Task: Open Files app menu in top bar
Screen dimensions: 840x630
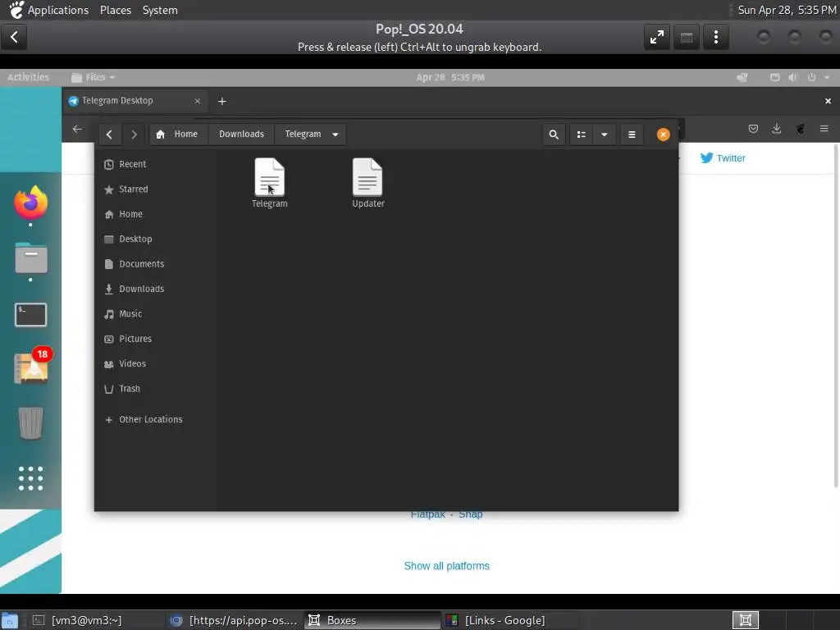Action: tap(94, 77)
